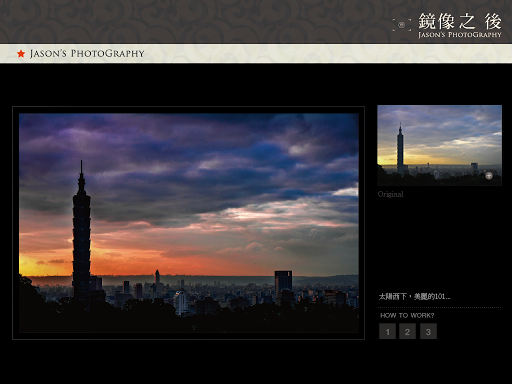Open the Original photo thumbnail

(439, 145)
